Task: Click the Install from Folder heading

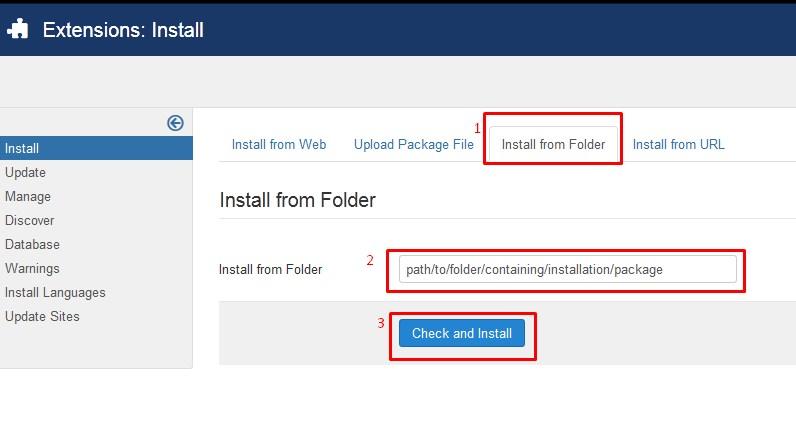Action: (x=297, y=200)
